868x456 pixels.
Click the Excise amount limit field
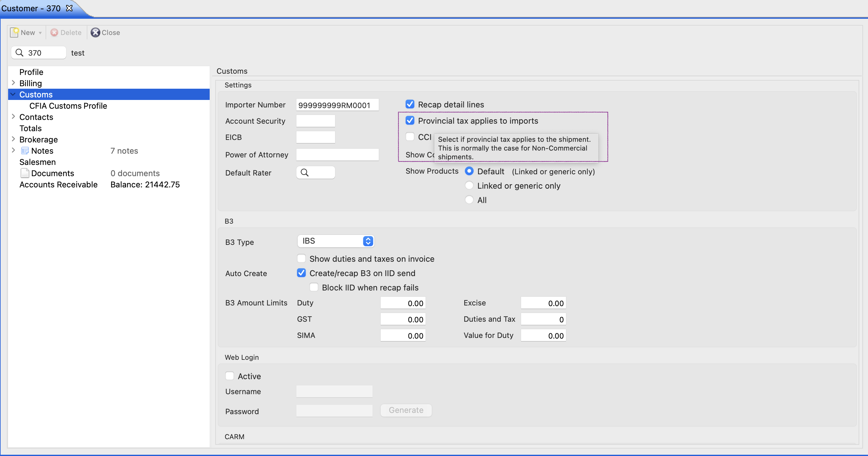(543, 303)
